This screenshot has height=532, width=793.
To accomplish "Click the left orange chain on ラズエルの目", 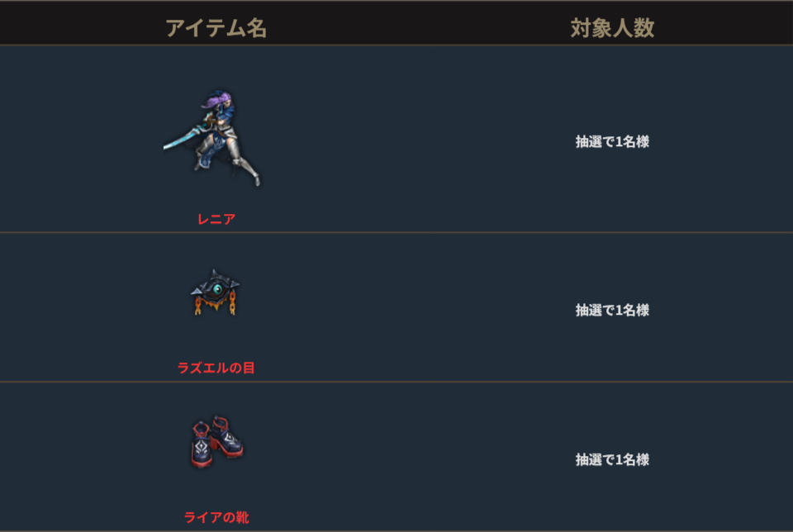I will click(x=198, y=305).
